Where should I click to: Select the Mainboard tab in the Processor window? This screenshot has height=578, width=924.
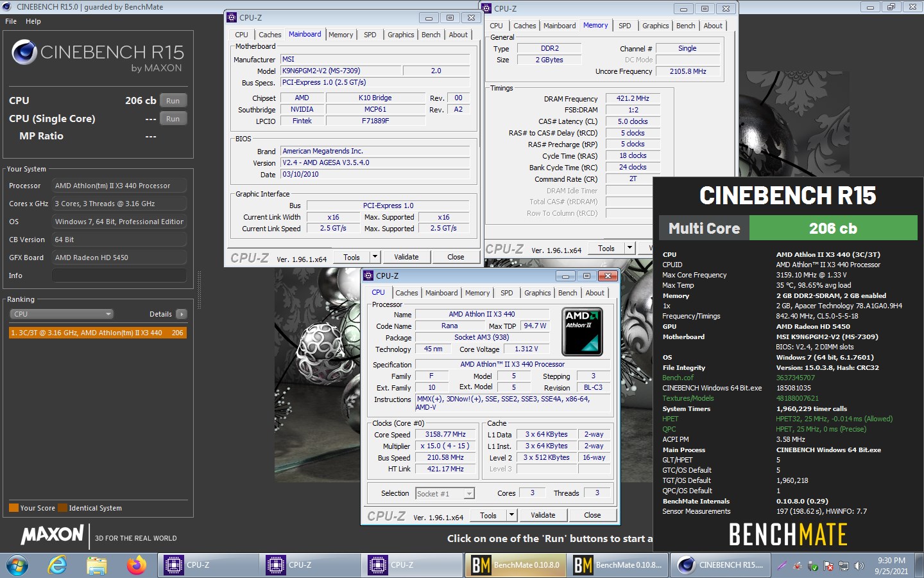coord(441,293)
